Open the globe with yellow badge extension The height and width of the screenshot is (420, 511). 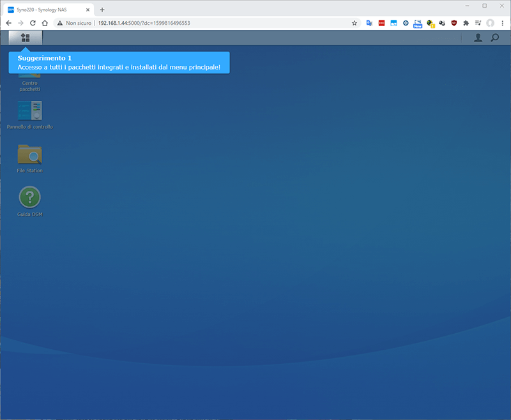[x=430, y=24]
